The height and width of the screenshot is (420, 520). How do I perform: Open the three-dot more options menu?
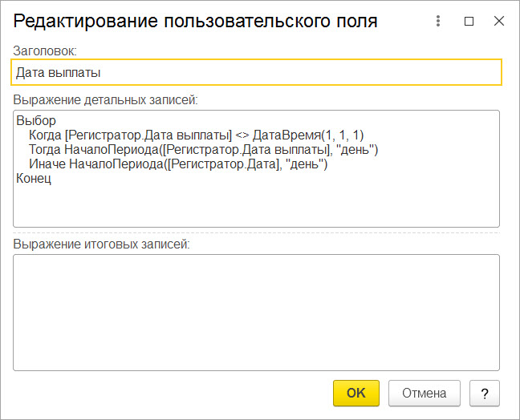[438, 21]
